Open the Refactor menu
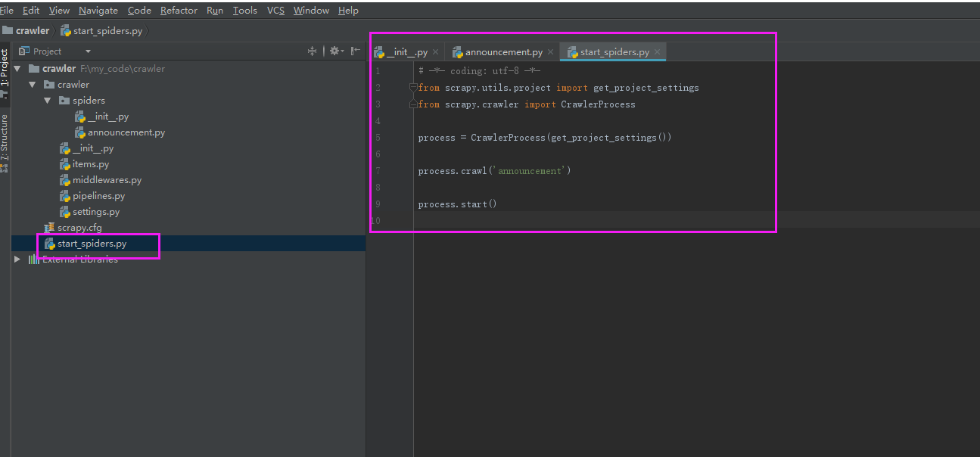980x457 pixels. (x=179, y=11)
